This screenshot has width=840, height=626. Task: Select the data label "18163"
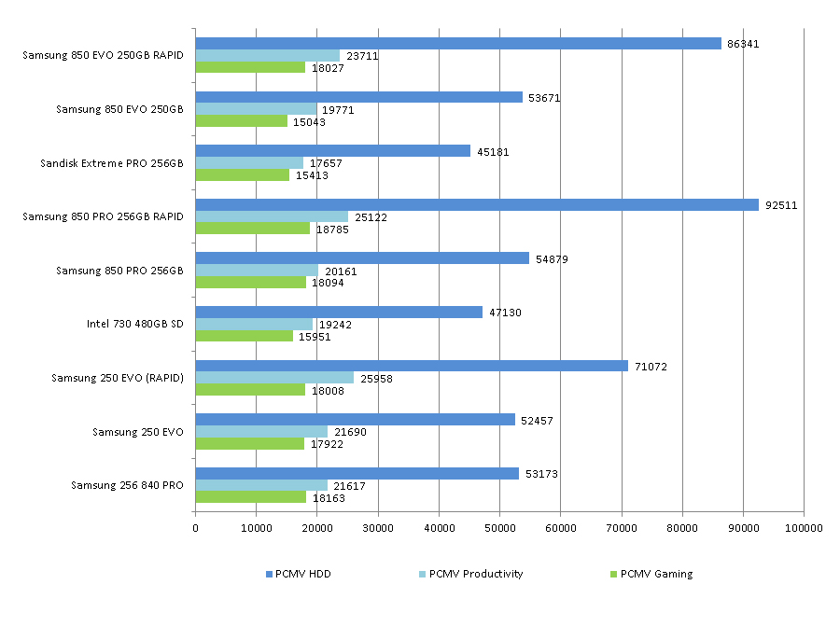point(329,498)
